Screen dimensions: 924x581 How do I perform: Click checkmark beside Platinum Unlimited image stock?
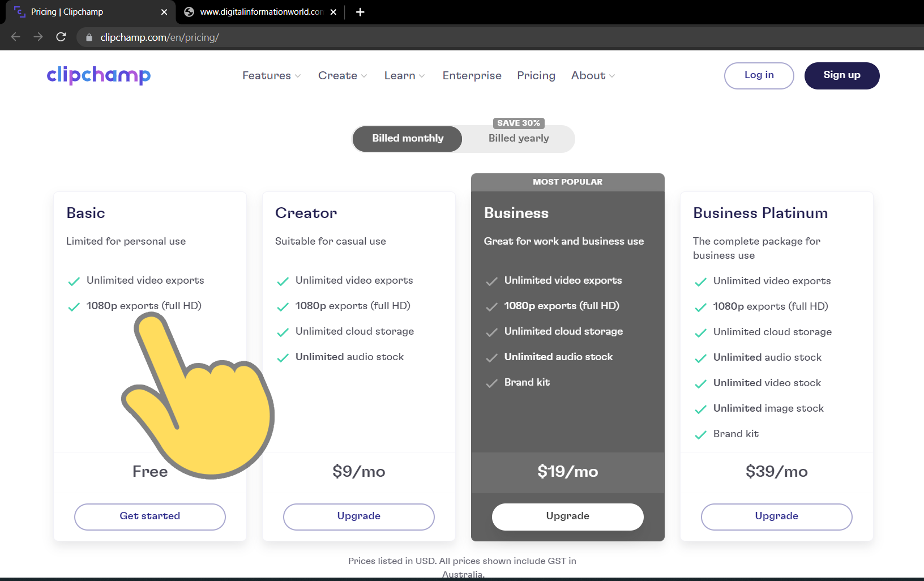[700, 409]
